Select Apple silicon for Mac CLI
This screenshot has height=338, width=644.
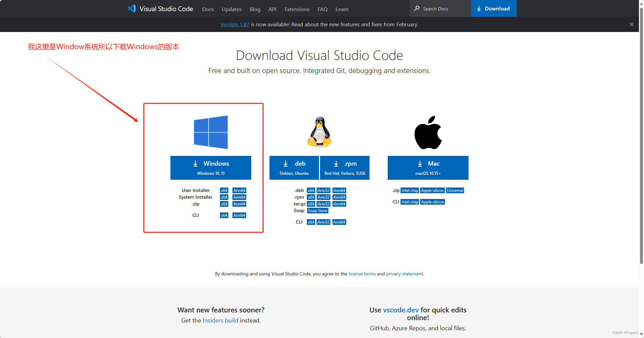pos(432,202)
